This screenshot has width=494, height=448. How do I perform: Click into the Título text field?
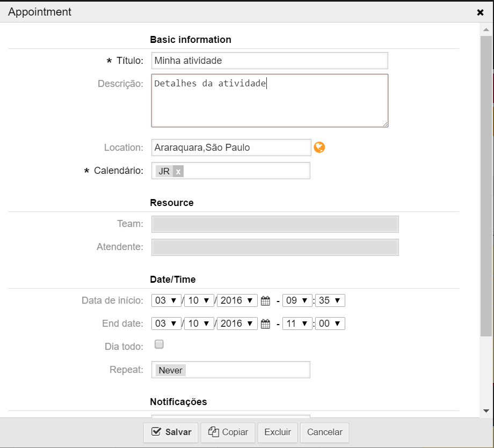click(269, 61)
